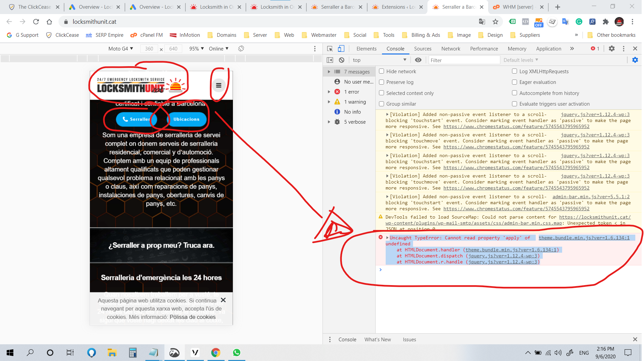Open What's New drawer tab
The width and height of the screenshot is (644, 361).
pyautogui.click(x=378, y=339)
